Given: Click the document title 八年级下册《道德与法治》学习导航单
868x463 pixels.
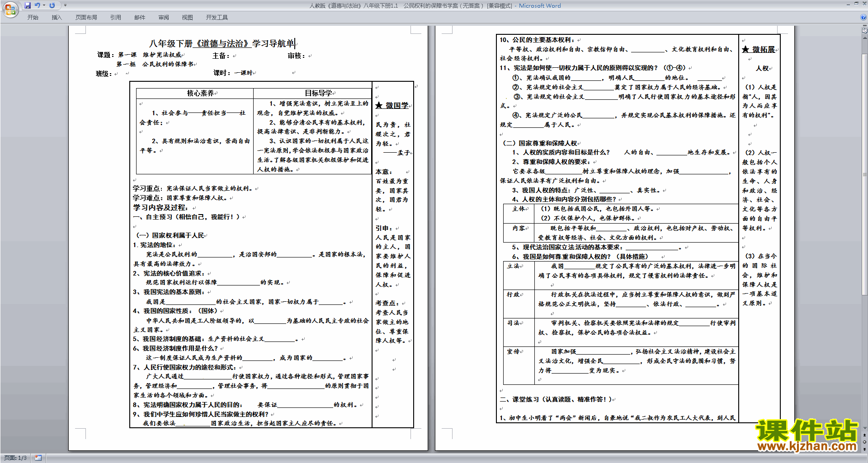Looking at the screenshot, I should (x=222, y=43).
